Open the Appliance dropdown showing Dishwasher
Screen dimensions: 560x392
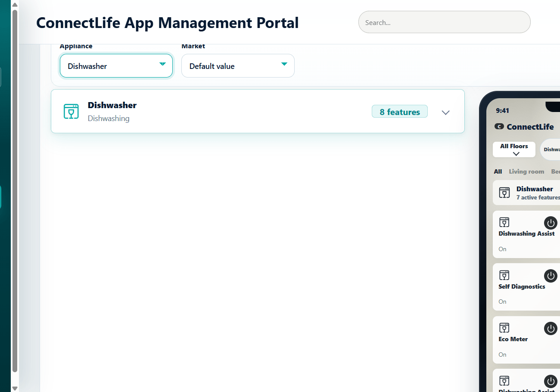pos(116,66)
